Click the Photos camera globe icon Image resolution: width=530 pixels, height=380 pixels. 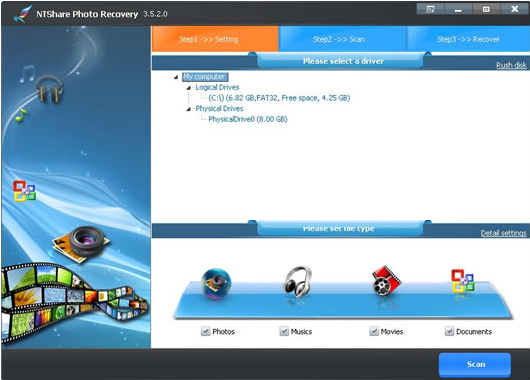coord(216,283)
